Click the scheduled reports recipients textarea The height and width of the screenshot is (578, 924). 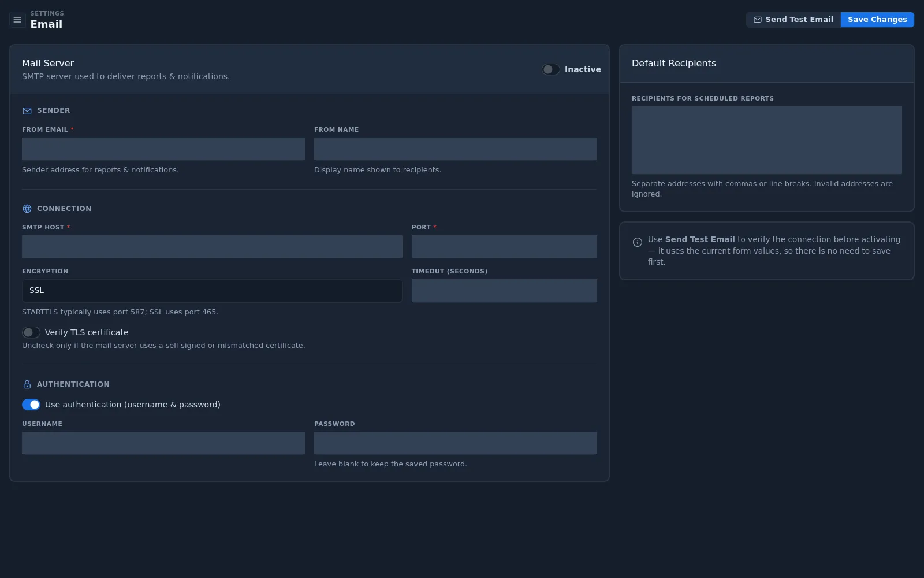[767, 140]
